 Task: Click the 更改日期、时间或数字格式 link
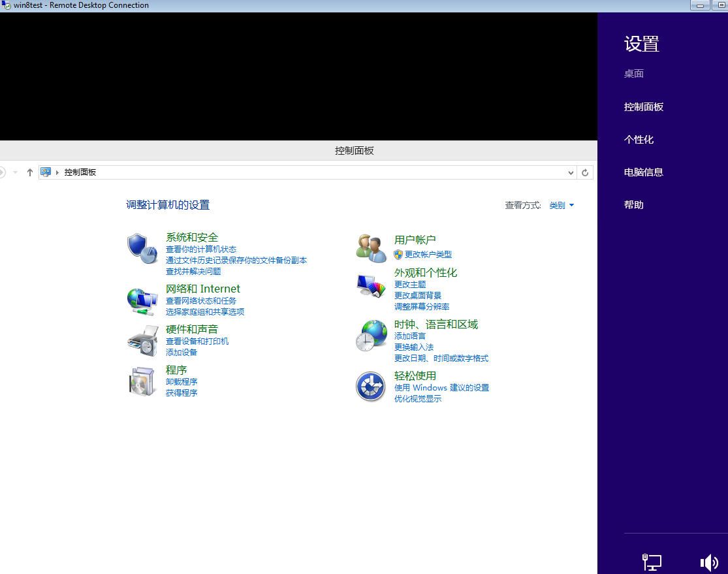pos(441,358)
